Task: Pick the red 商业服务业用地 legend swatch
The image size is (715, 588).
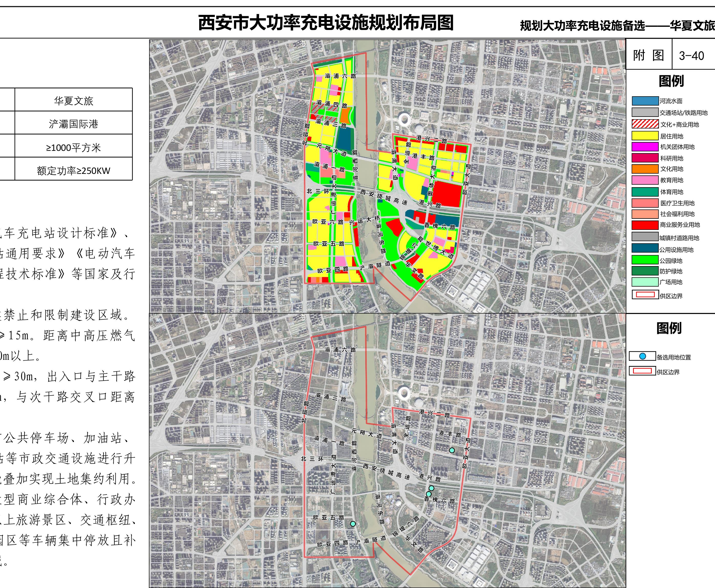Action: 645,225
